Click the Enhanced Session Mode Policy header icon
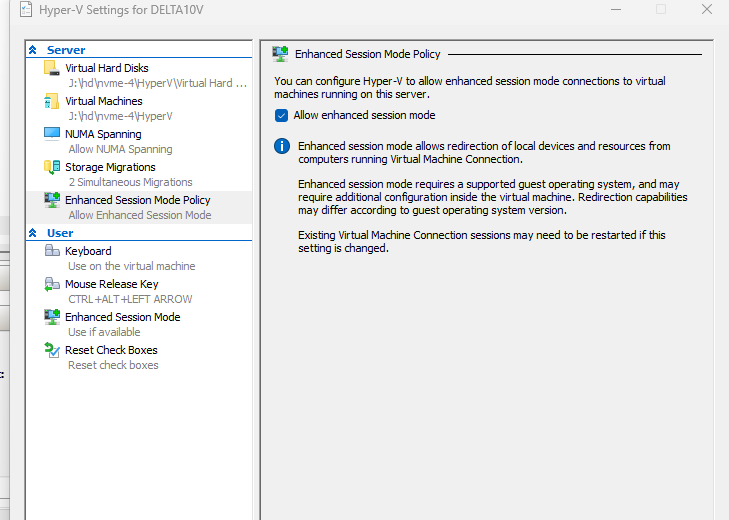This screenshot has width=729, height=520. 280,54
